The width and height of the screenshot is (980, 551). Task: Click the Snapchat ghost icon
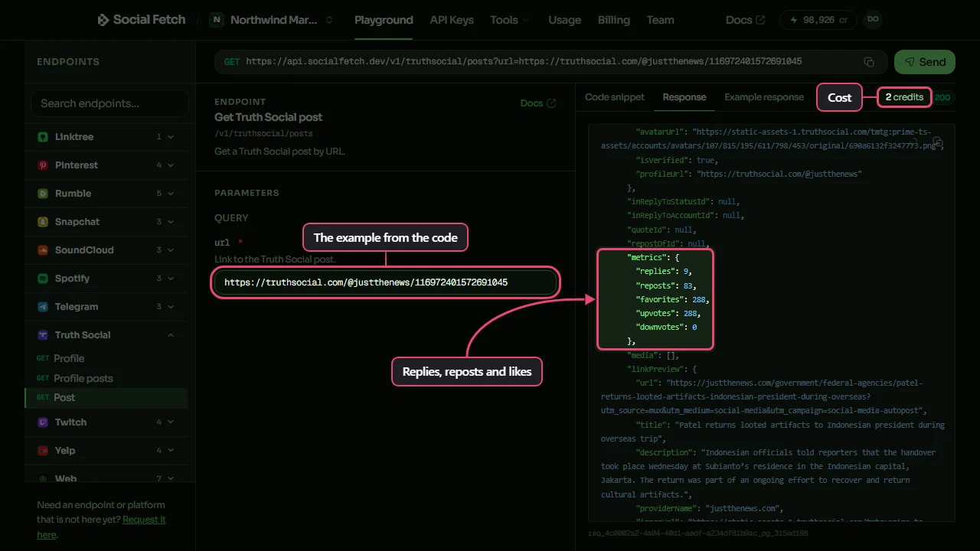[43, 222]
